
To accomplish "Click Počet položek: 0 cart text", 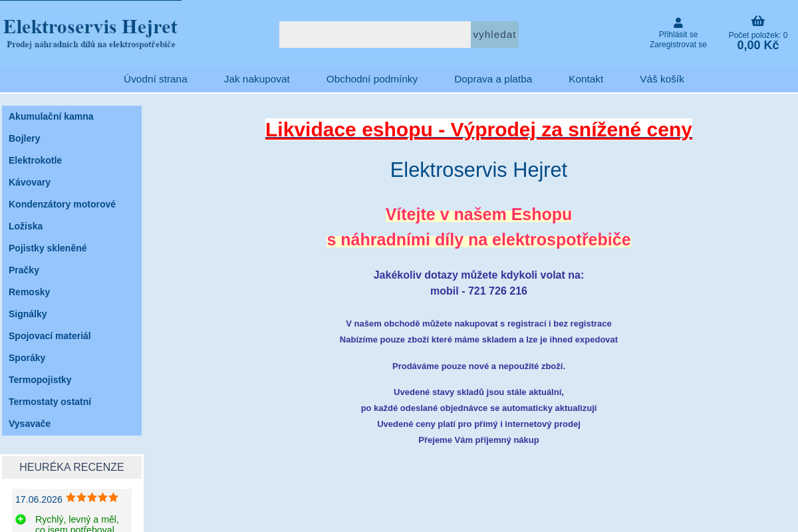I will point(758,35).
